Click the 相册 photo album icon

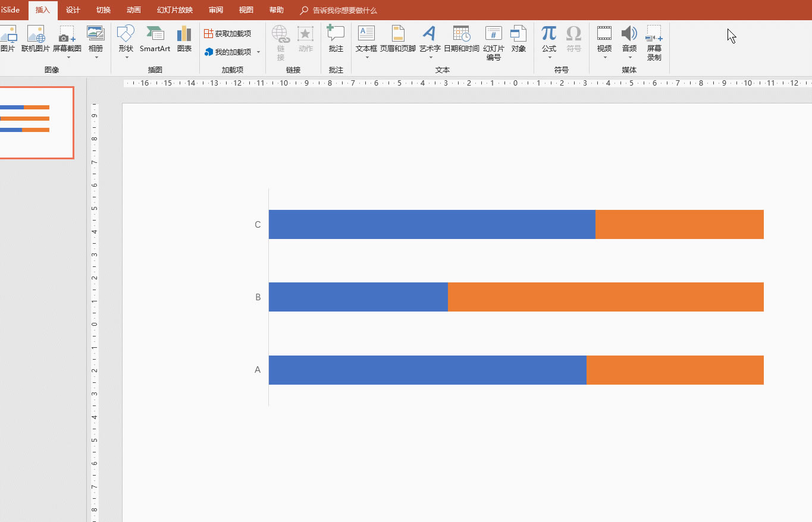click(x=96, y=34)
